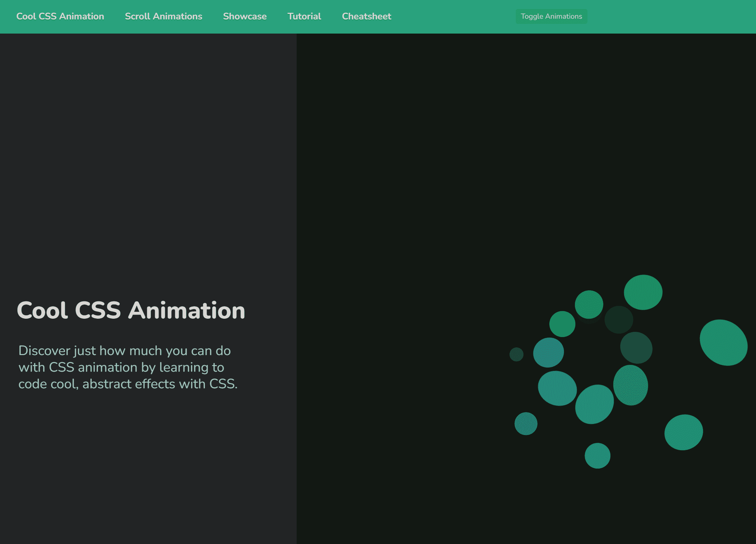Screen dimensions: 756x544
Task: Open the Scroll Animations page
Action: click(x=163, y=16)
